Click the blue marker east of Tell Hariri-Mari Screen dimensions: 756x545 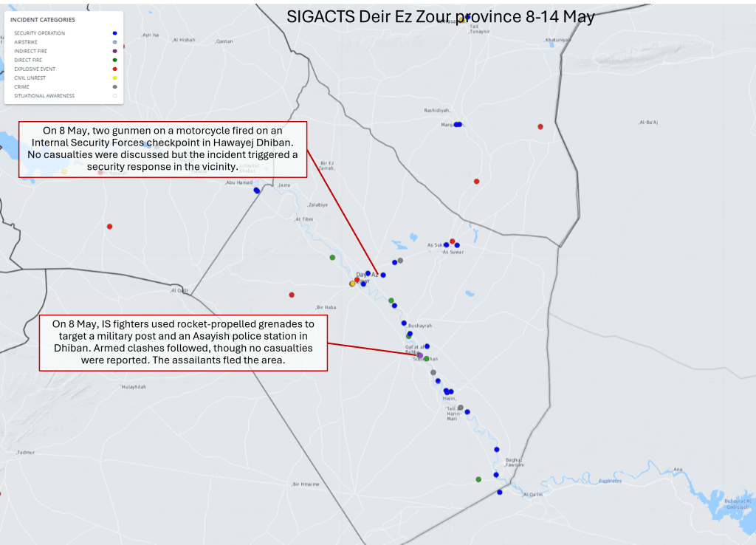click(467, 412)
